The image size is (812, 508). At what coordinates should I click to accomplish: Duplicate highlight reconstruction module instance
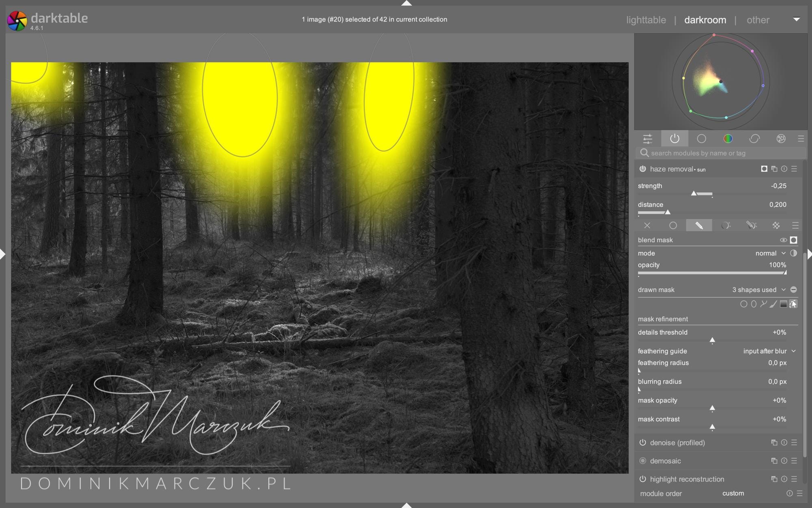(x=774, y=479)
